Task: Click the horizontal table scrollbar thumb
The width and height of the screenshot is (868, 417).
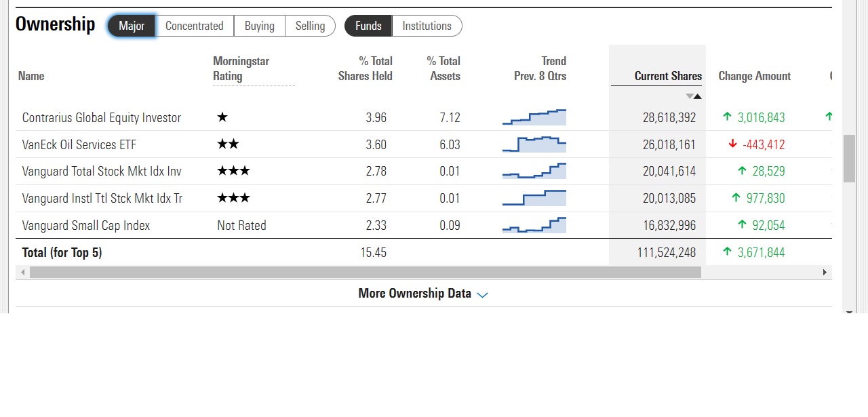Action: click(365, 273)
